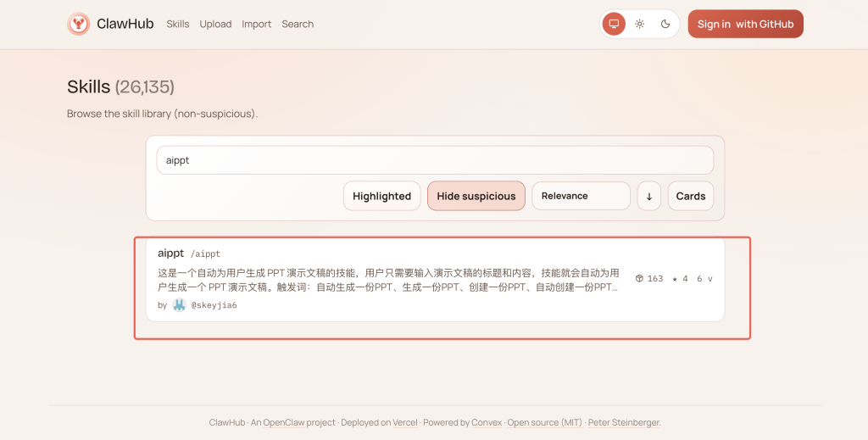The image size is (868, 440).
Task: Switch to light theme sun icon
Action: click(x=640, y=24)
